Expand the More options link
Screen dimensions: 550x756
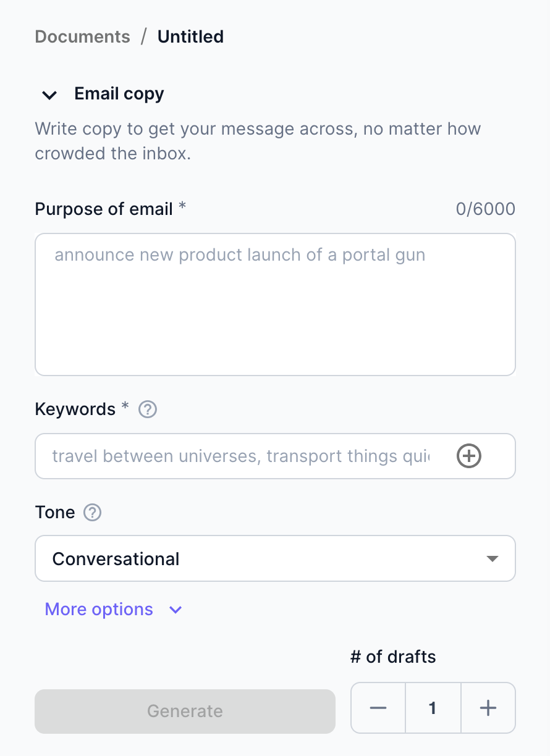(99, 610)
